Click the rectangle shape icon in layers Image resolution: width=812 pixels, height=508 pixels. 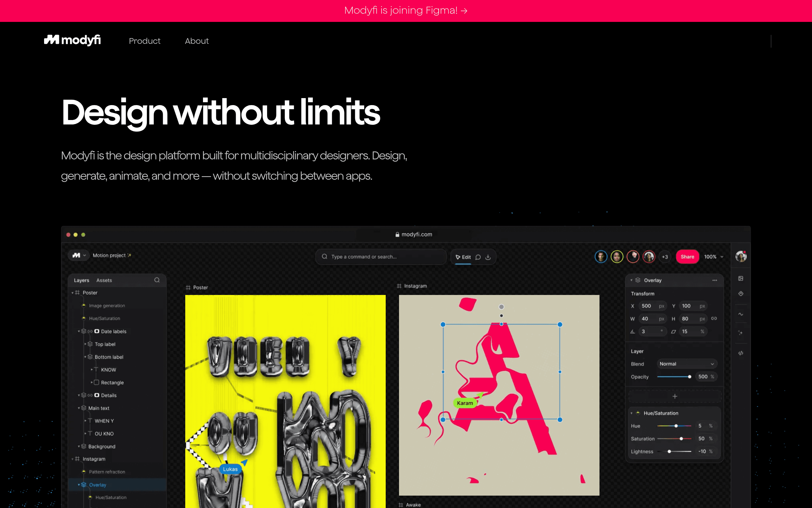coord(96,382)
